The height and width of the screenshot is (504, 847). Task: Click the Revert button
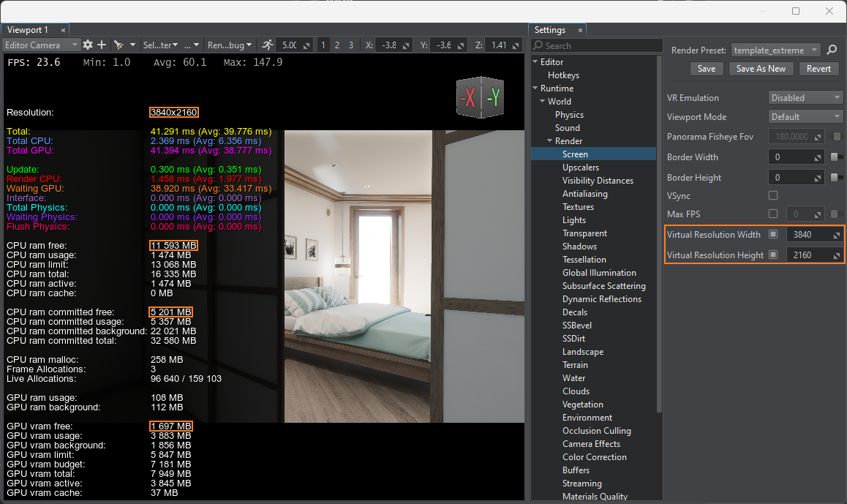818,69
